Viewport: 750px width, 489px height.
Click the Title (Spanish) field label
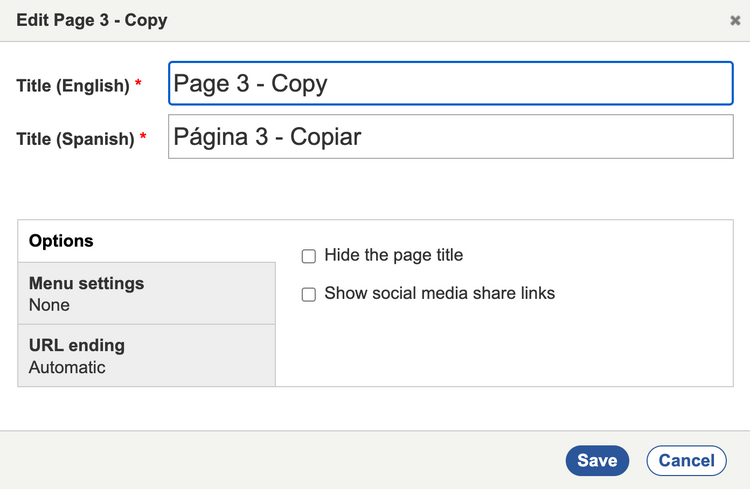pos(75,139)
